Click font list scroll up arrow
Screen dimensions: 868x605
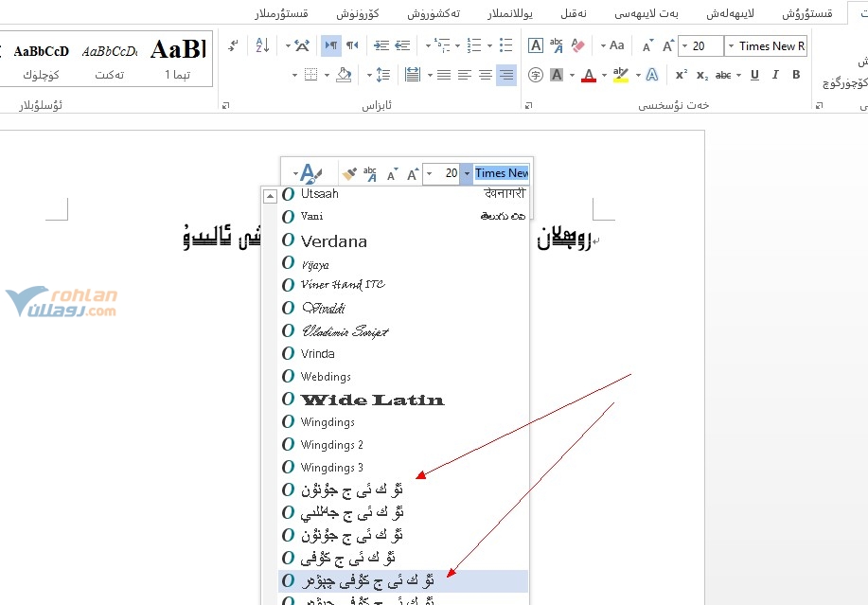point(270,196)
